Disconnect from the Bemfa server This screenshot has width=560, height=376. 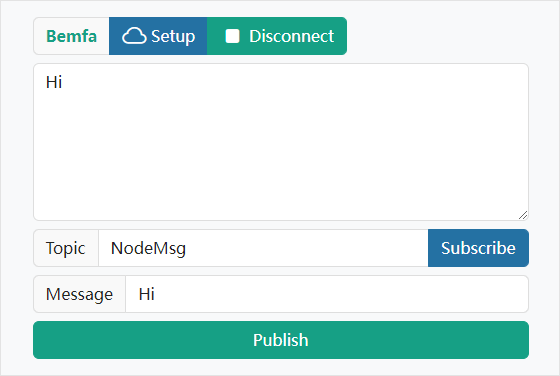coord(277,36)
